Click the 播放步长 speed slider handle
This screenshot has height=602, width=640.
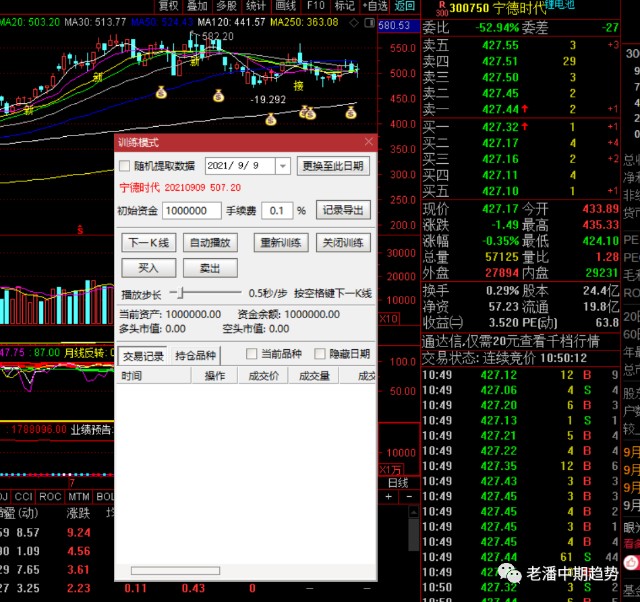tap(181, 292)
